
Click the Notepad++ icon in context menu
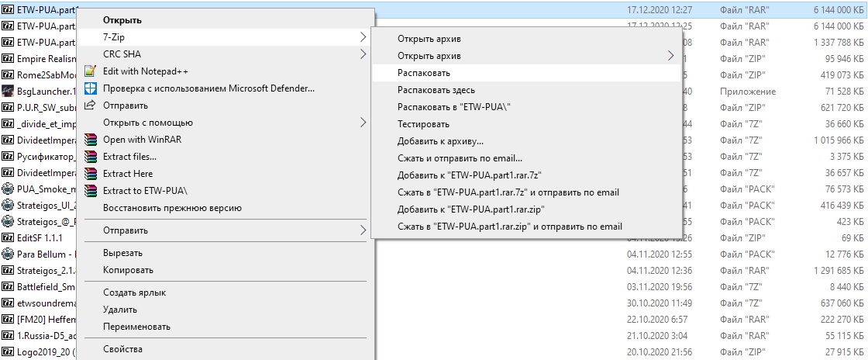coord(90,71)
